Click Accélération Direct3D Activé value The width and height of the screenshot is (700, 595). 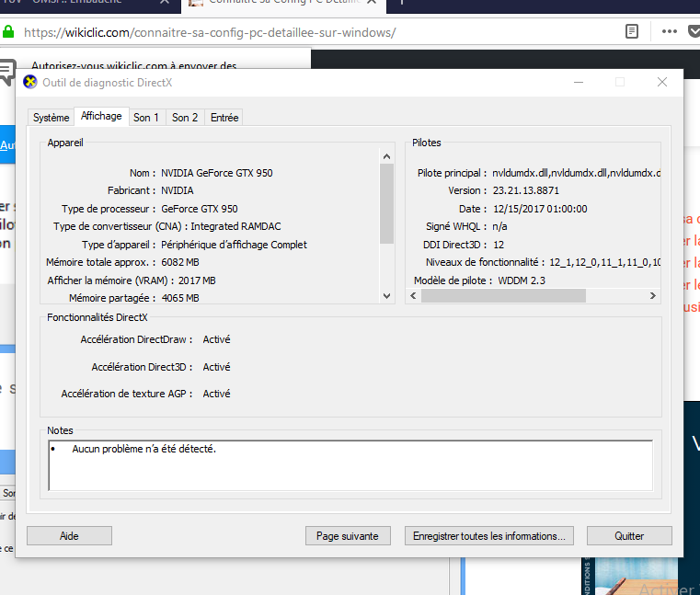coord(216,367)
